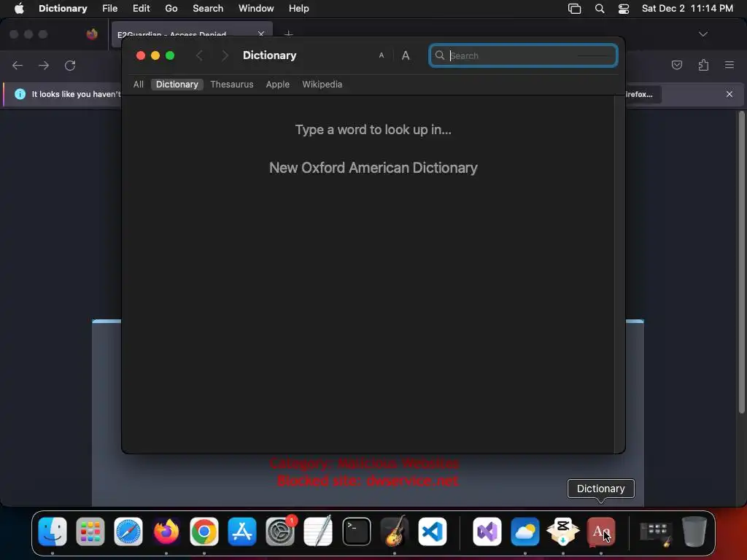This screenshot has height=560, width=747.
Task: Open Terminal from the Dock
Action: point(356,531)
